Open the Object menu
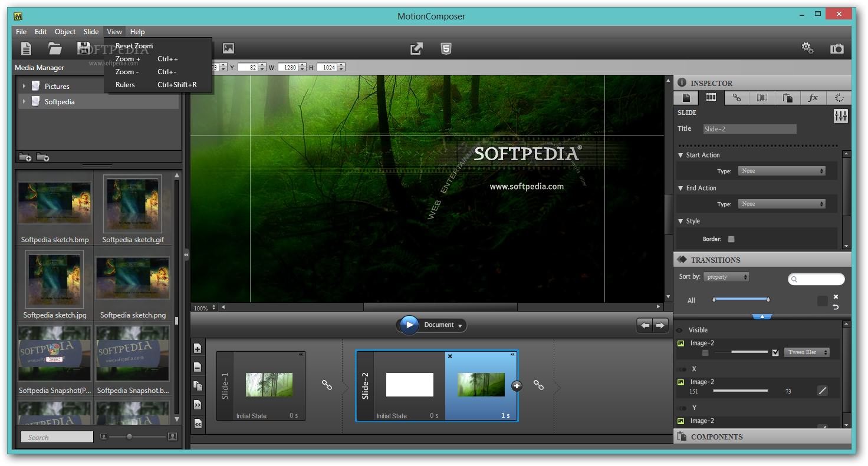Screen dimensions: 868x466 (65, 32)
